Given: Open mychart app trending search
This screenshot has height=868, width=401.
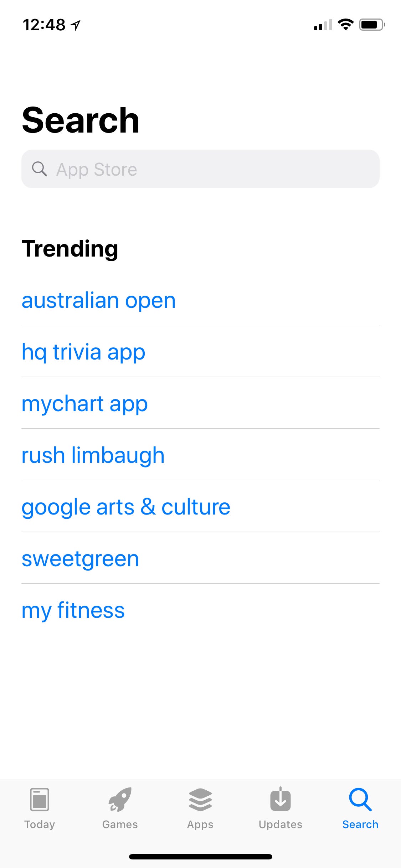Looking at the screenshot, I should click(84, 404).
